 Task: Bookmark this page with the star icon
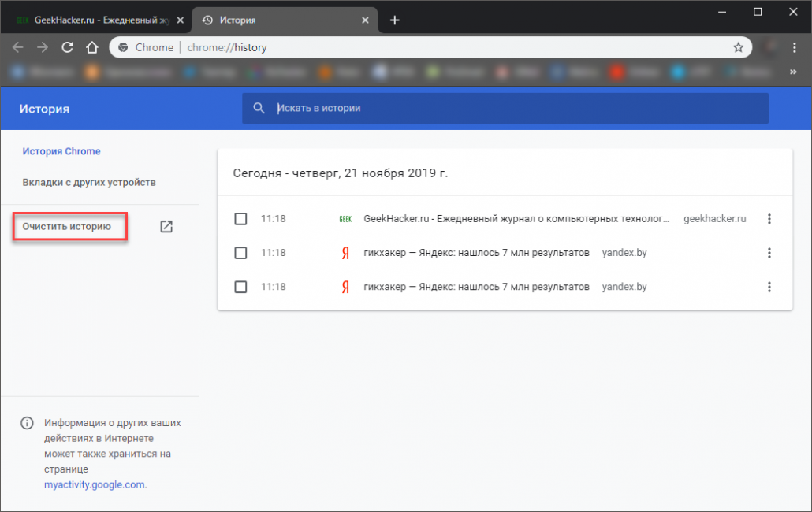(x=738, y=47)
